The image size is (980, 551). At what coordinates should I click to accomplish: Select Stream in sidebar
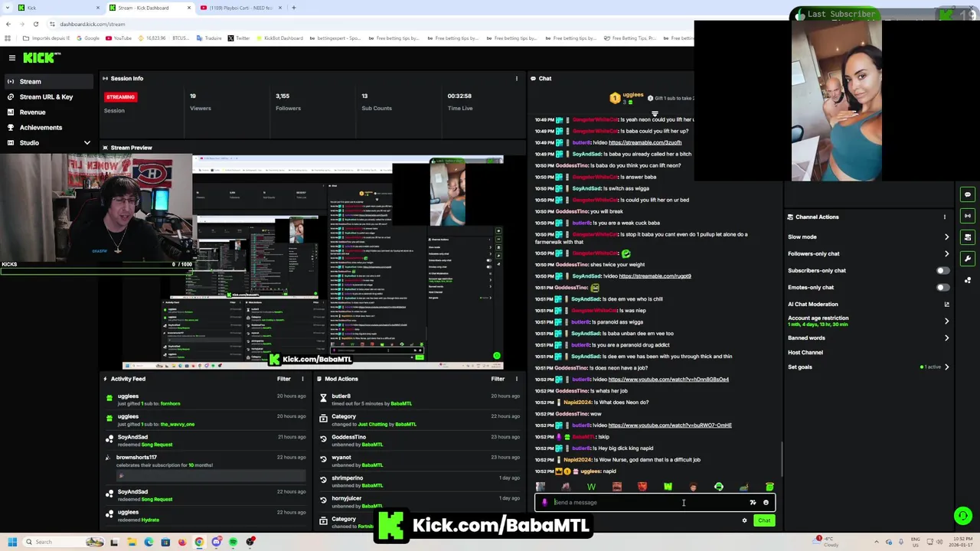coord(49,81)
